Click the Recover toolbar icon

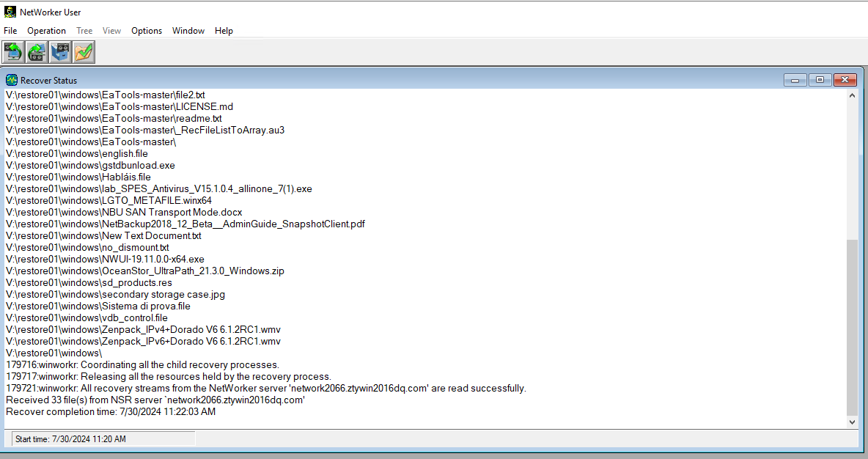click(x=37, y=52)
